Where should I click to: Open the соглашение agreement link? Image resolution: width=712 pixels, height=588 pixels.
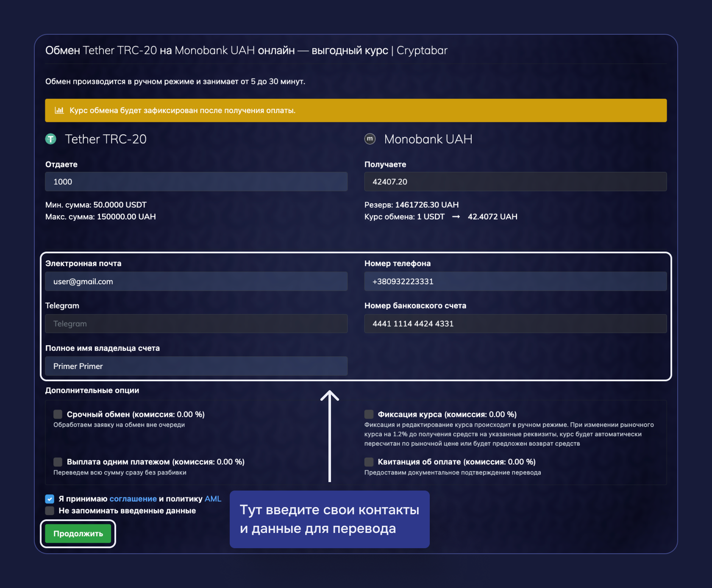point(133,499)
